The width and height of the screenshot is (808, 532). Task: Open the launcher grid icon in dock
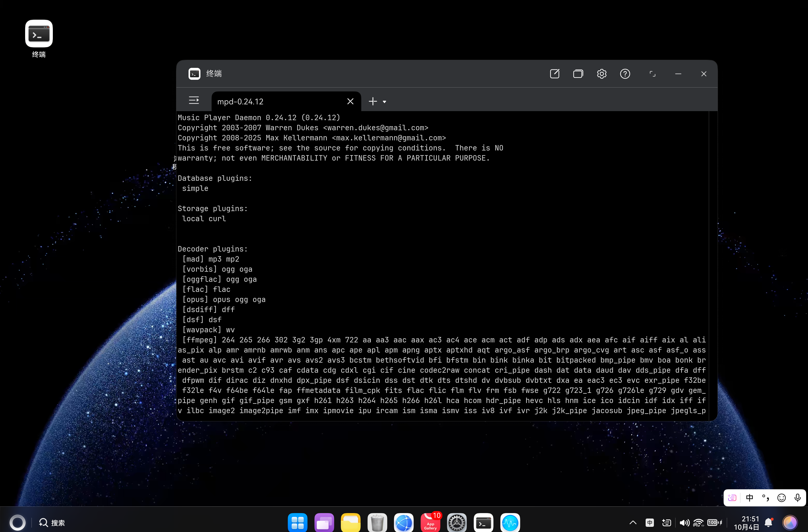pyautogui.click(x=297, y=522)
